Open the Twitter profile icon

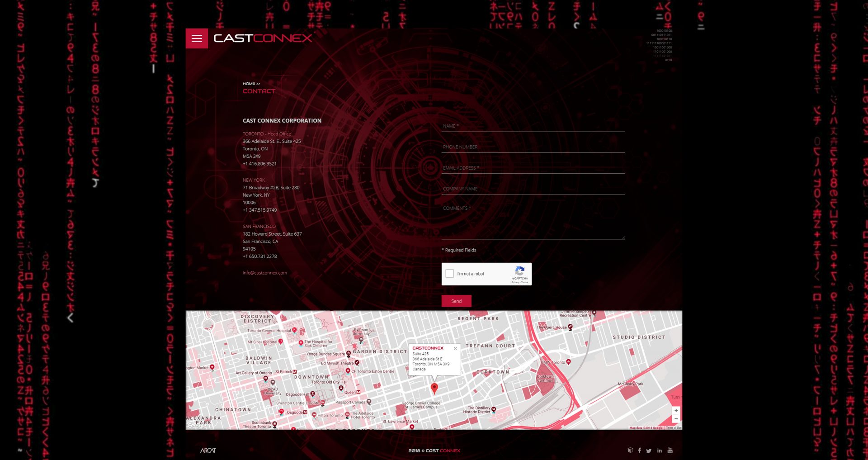tap(649, 451)
